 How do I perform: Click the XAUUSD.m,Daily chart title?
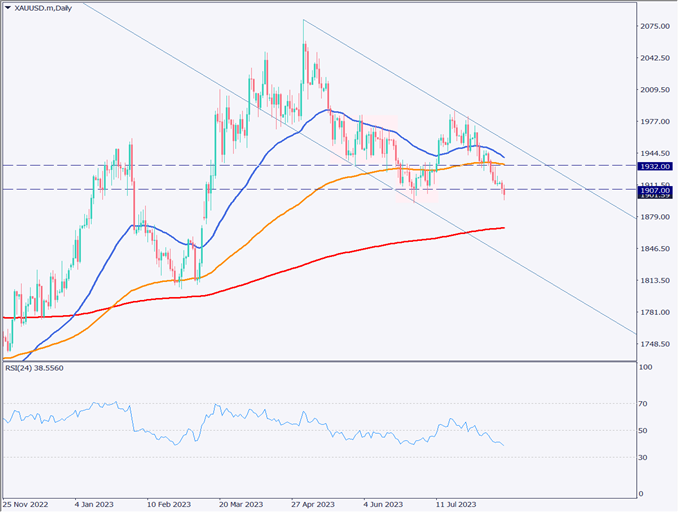click(44, 8)
